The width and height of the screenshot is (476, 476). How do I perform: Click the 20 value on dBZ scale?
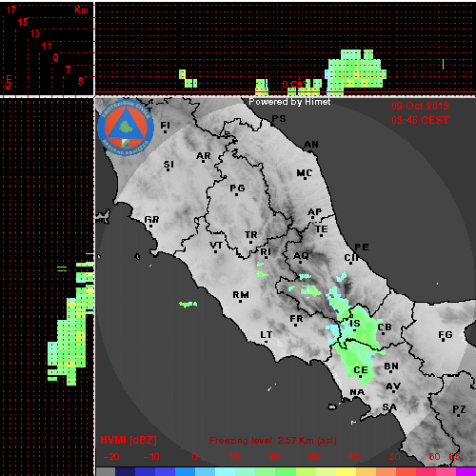(x=273, y=457)
